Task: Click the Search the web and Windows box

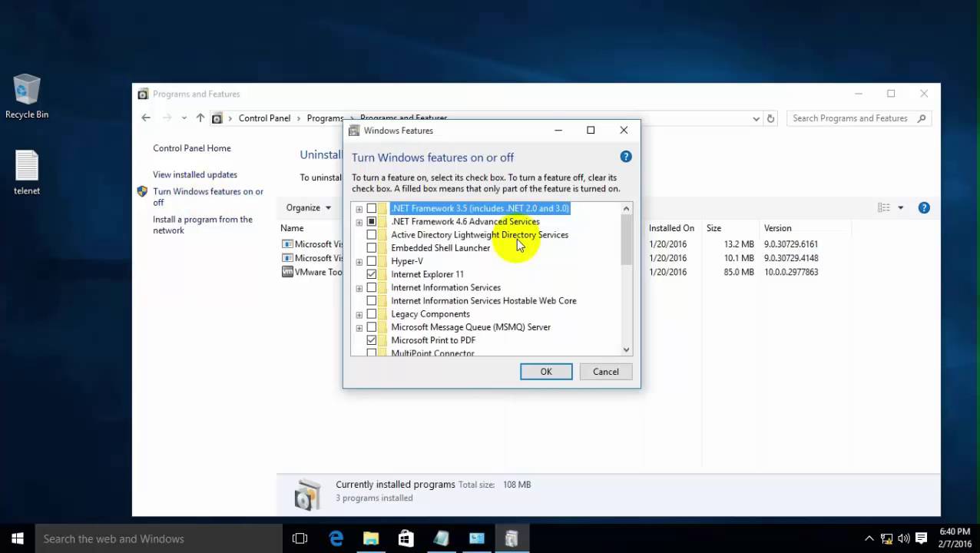Action: [x=158, y=538]
